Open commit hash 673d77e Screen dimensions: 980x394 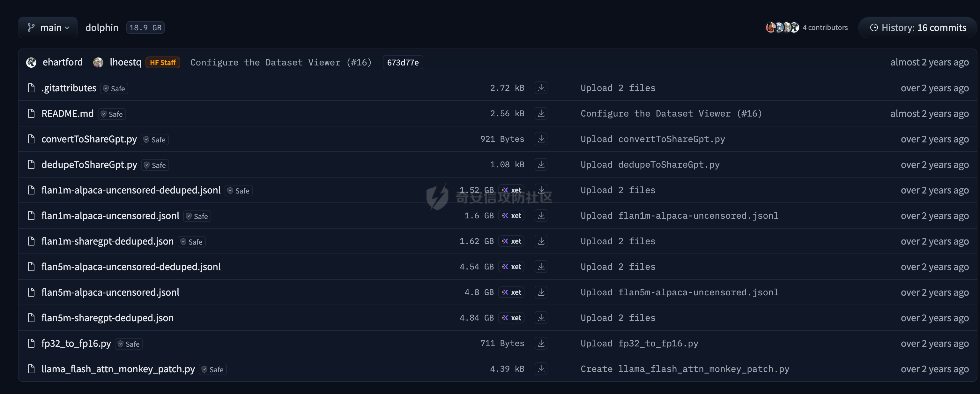click(x=403, y=63)
